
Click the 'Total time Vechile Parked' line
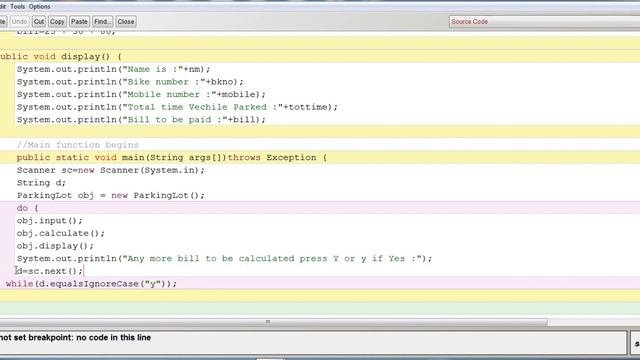[177, 107]
